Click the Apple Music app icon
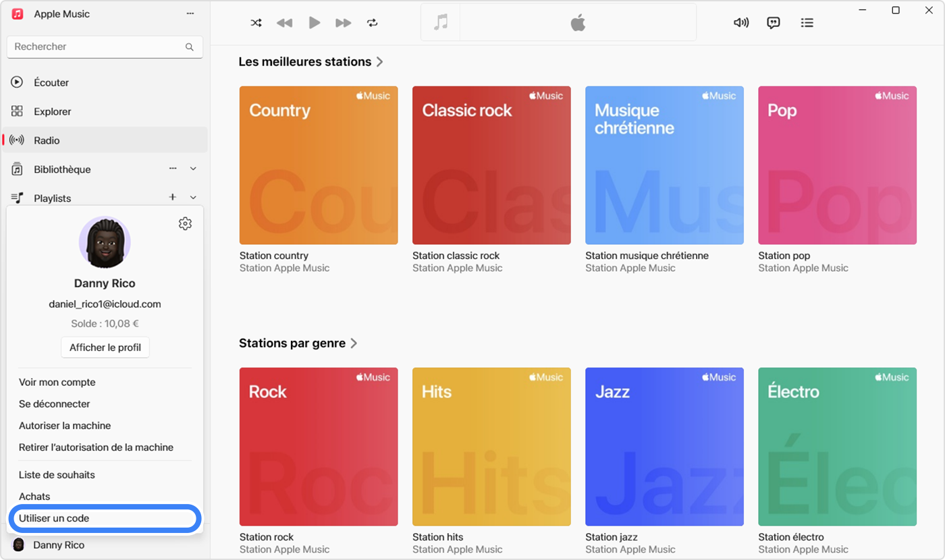The width and height of the screenshot is (945, 560). 16,13
